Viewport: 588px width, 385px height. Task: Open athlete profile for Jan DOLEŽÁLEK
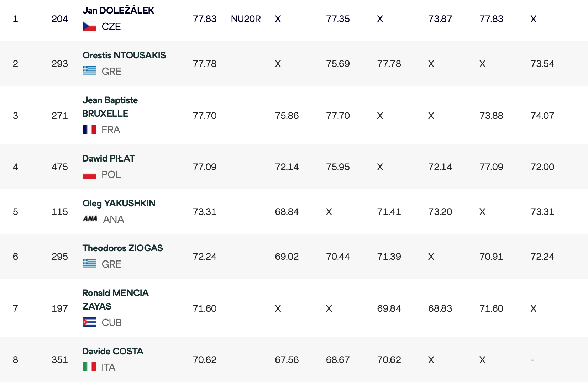click(118, 10)
